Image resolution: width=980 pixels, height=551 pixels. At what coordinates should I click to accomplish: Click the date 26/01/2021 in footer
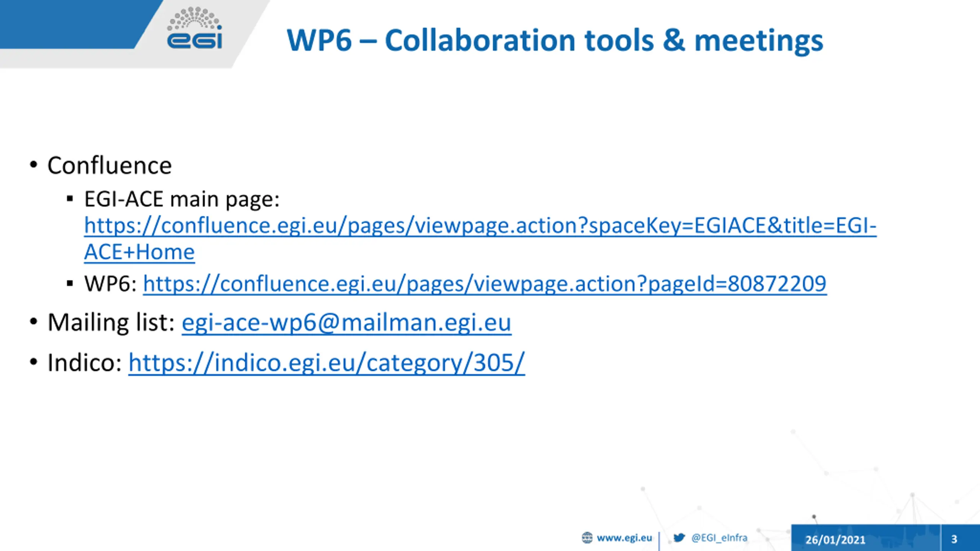point(835,540)
